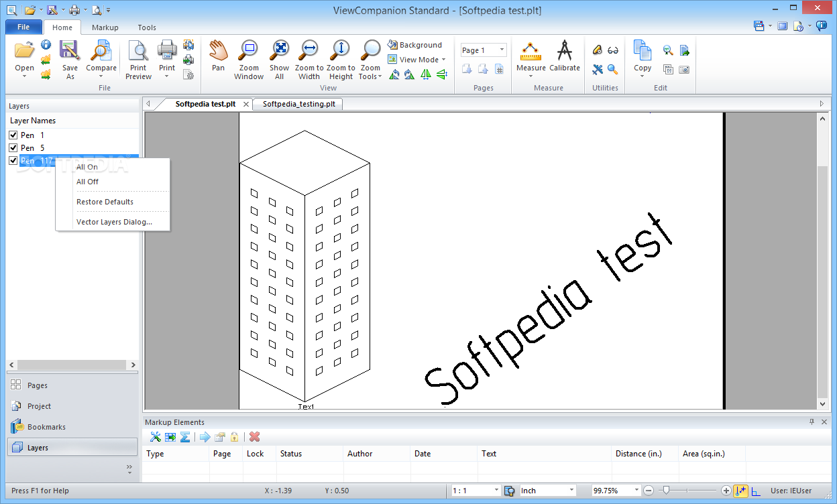The width and height of the screenshot is (837, 504).
Task: Click the zoom in plus button
Action: point(726,491)
